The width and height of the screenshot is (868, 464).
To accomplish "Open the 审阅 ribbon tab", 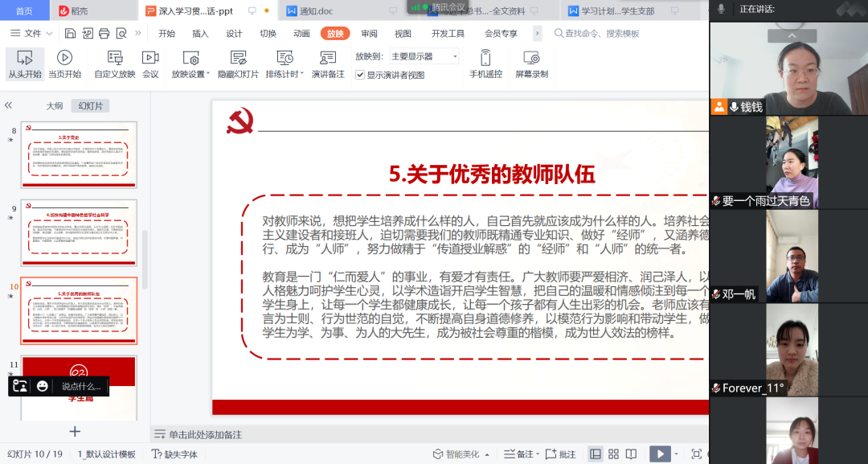I will click(369, 34).
